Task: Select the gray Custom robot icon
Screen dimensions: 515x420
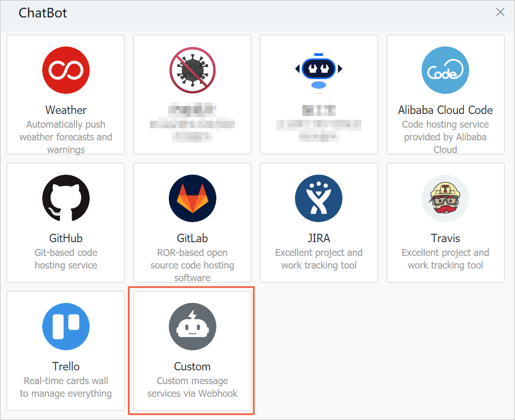Action: 193,327
